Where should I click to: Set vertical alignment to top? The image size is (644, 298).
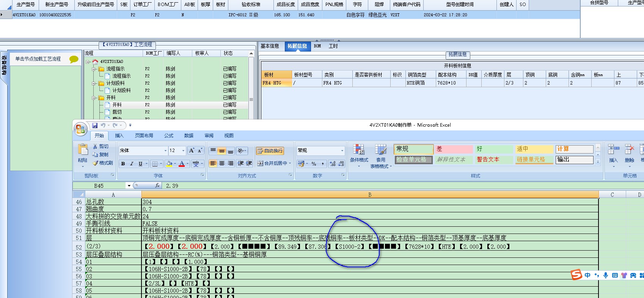[213, 151]
